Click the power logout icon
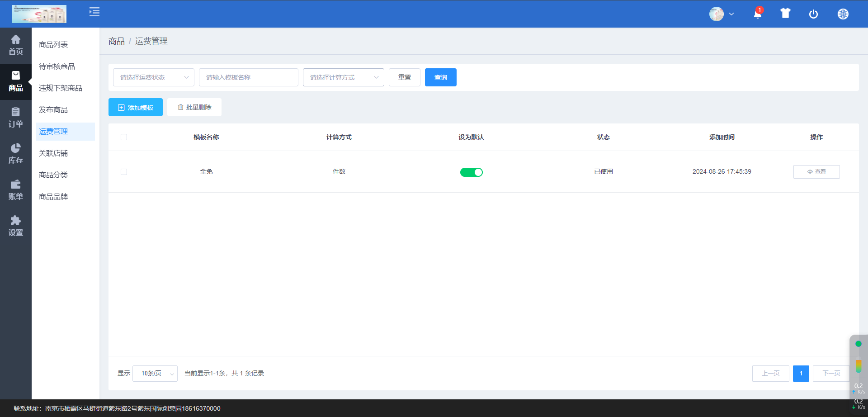This screenshot has width=868, height=417. [x=813, y=14]
